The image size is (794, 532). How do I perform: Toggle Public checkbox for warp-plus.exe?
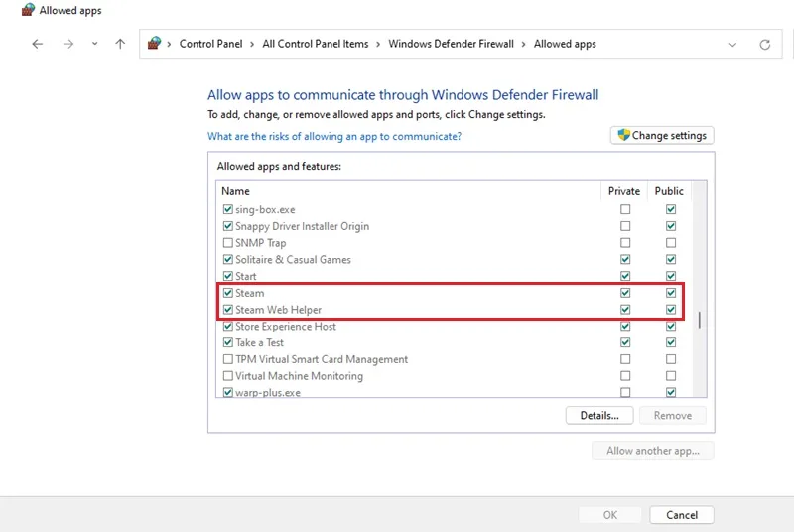(671, 392)
